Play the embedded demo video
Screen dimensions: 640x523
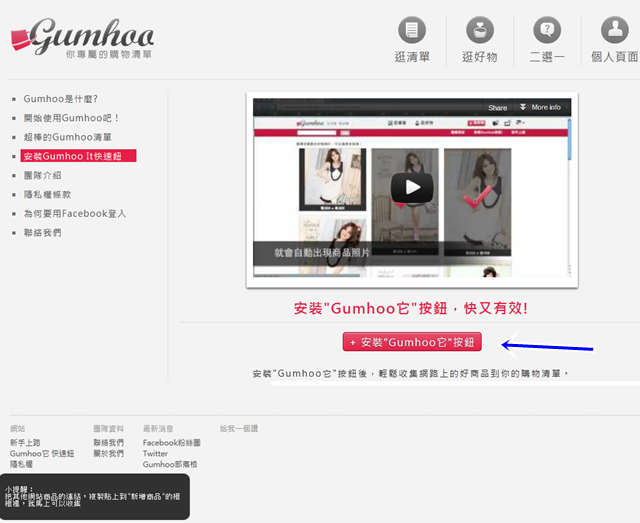point(412,188)
